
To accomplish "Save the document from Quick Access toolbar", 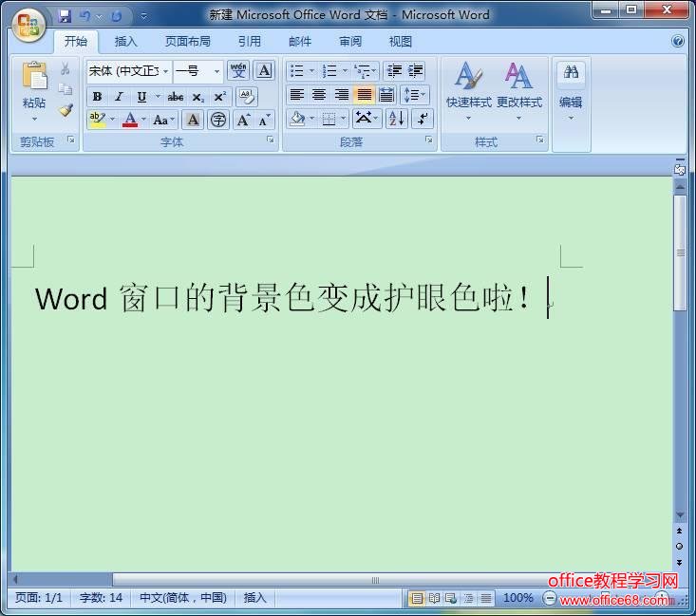I will [65, 16].
